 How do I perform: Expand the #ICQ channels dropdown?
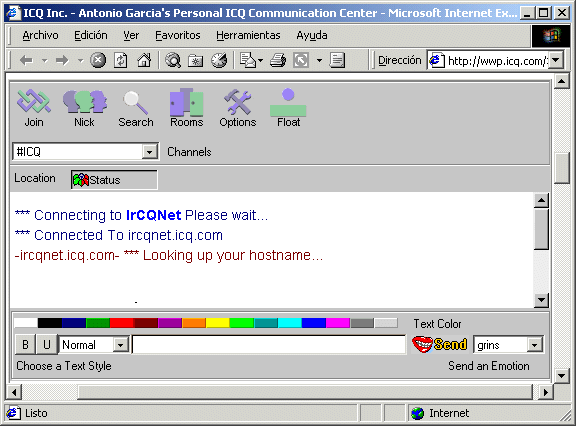[x=150, y=152]
